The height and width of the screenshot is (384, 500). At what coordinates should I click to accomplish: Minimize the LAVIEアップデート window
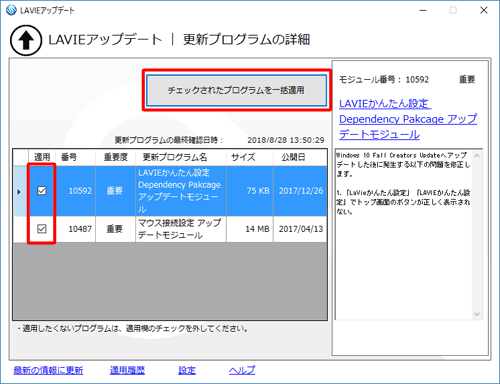click(x=423, y=10)
